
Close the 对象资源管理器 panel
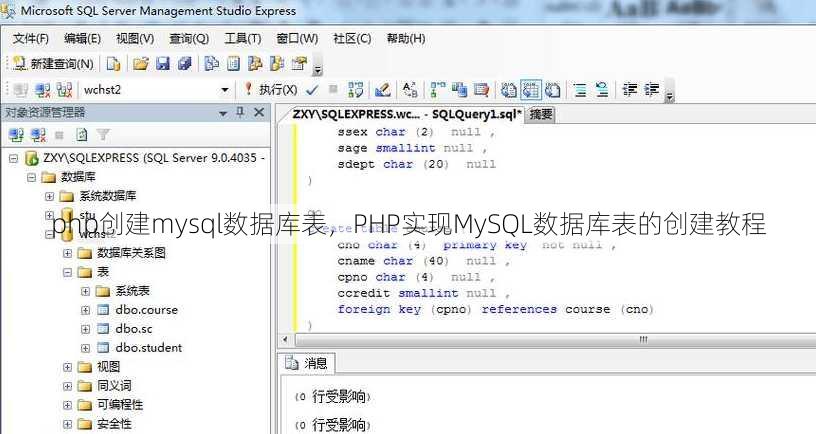259,112
